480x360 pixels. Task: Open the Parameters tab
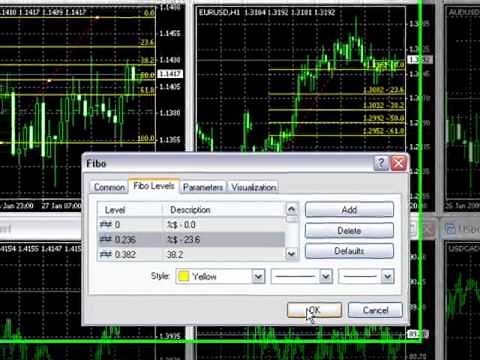[203, 187]
